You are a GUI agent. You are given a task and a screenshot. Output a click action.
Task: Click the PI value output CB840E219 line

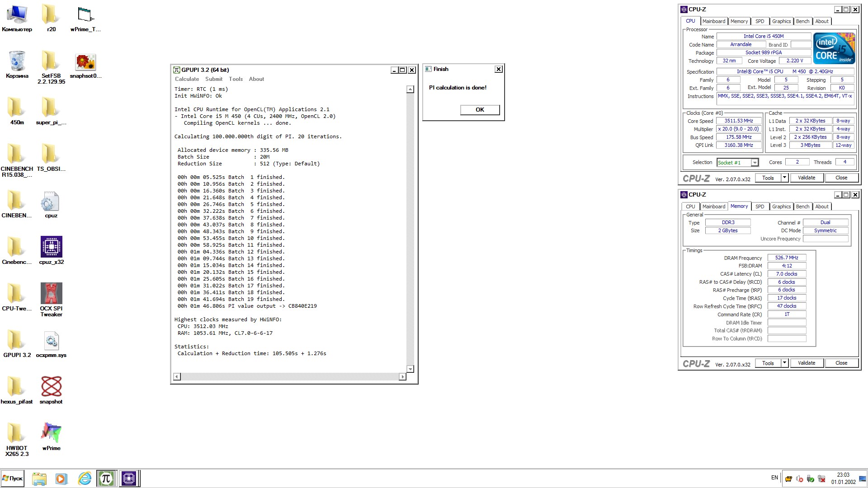tap(247, 306)
